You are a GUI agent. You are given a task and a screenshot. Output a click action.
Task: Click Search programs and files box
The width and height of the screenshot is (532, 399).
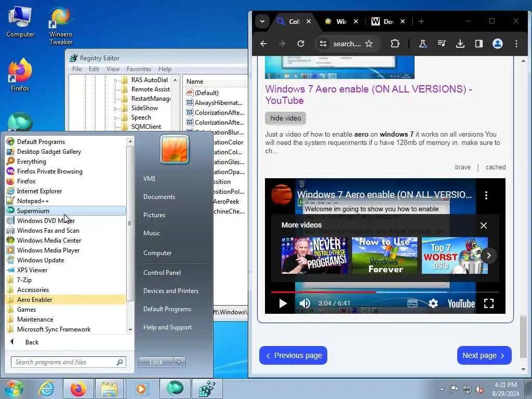pos(68,362)
